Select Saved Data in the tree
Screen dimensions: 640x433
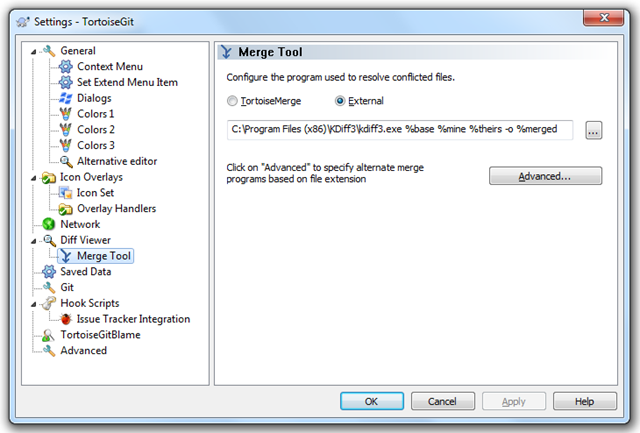[86, 272]
